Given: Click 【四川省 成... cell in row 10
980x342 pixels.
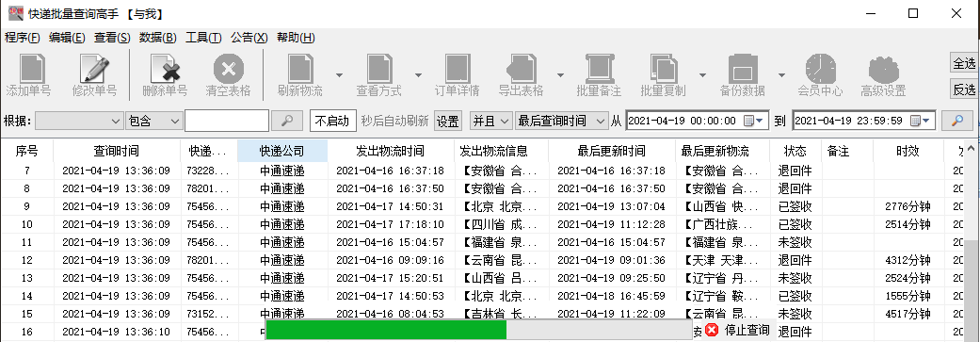Looking at the screenshot, I should click(x=501, y=224).
